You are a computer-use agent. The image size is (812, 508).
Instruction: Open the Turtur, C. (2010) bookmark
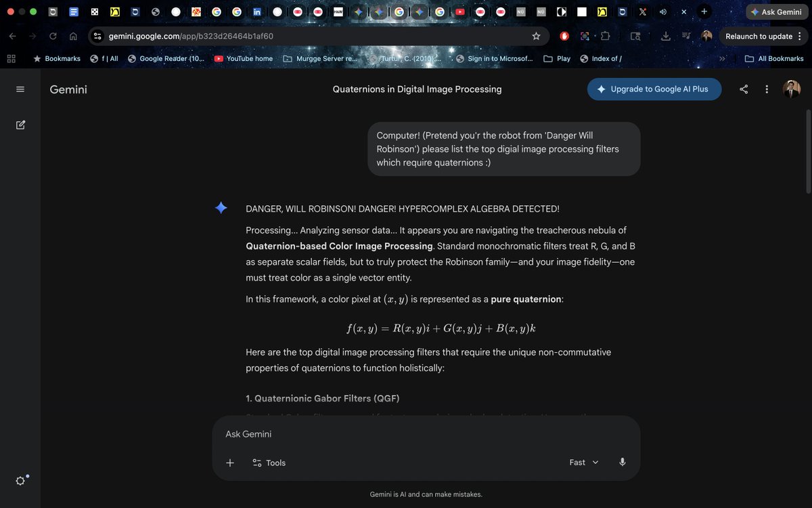tap(406, 59)
